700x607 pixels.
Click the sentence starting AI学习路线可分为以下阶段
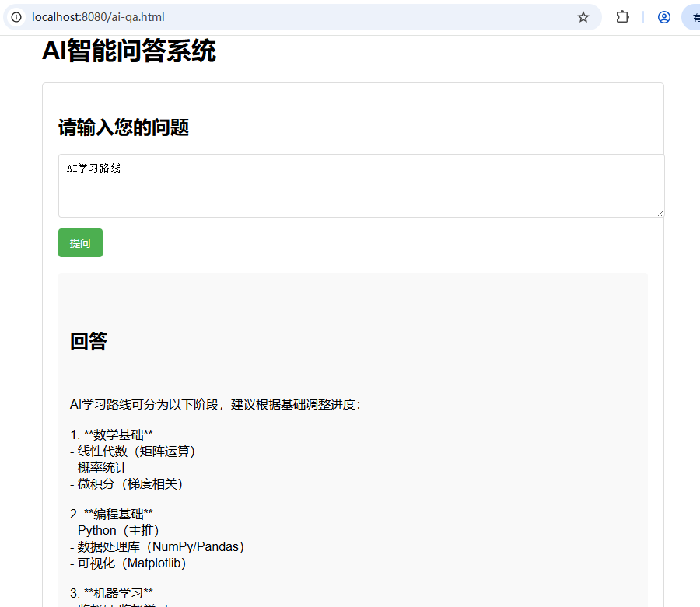pyautogui.click(x=215, y=404)
